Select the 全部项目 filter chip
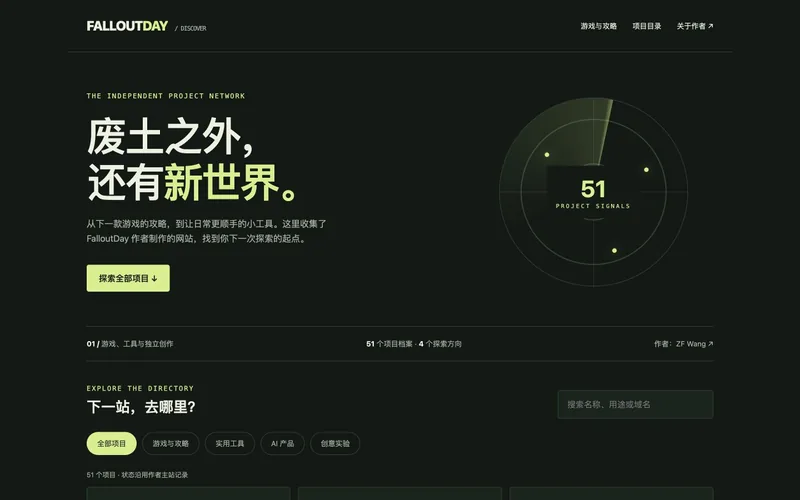The image size is (800, 500). coord(111,443)
